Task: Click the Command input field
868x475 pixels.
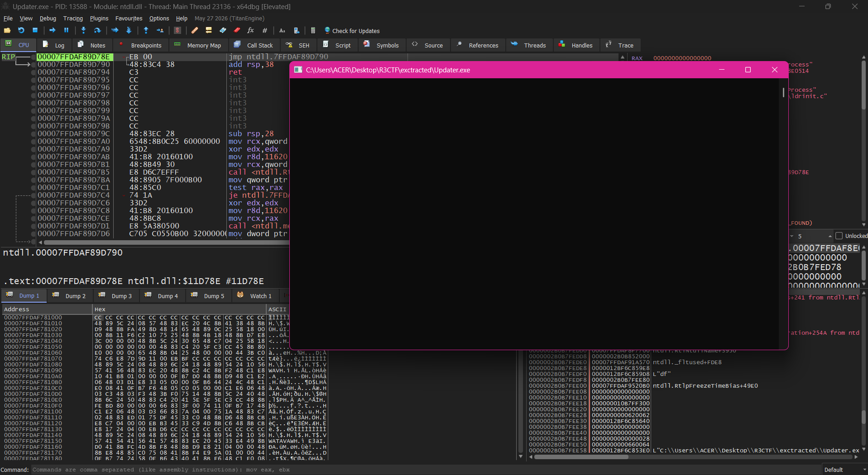Action: pyautogui.click(x=426, y=470)
